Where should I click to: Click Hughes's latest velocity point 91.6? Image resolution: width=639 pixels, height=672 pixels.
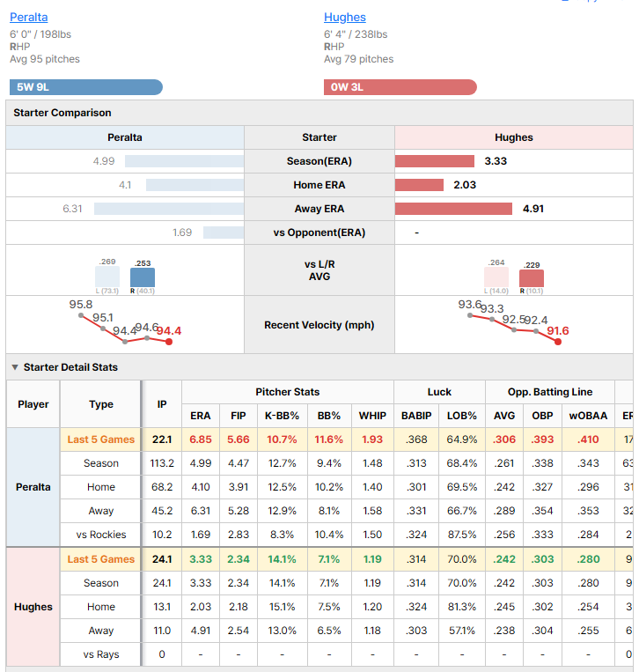558,342
